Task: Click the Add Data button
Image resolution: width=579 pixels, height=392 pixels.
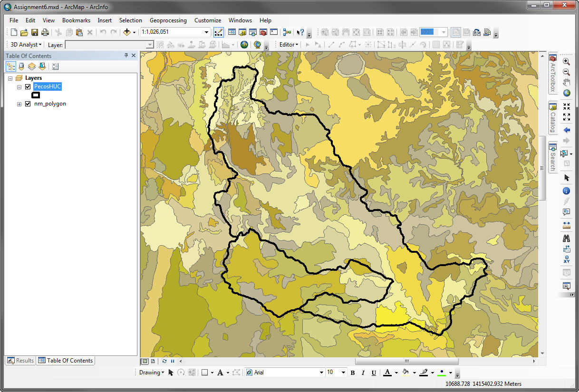Action: [x=126, y=32]
